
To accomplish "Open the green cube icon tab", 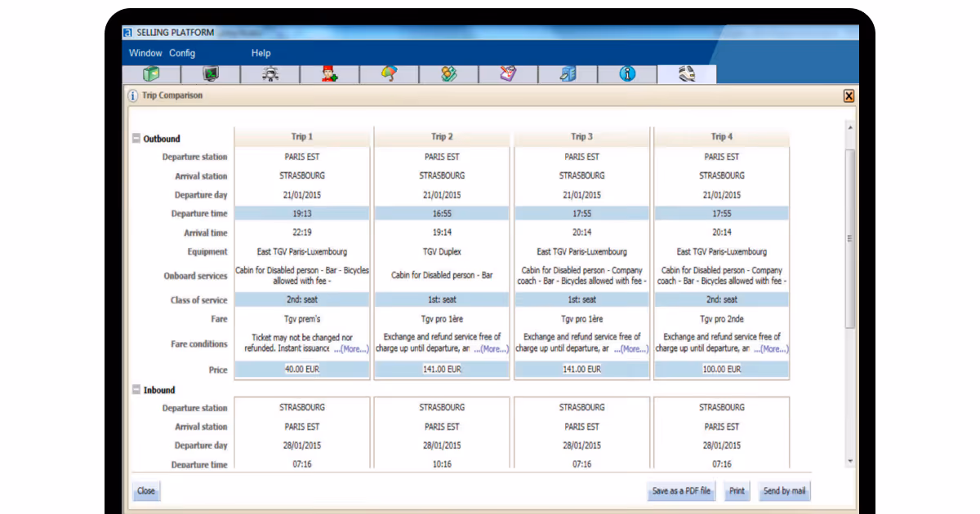I will (x=151, y=74).
